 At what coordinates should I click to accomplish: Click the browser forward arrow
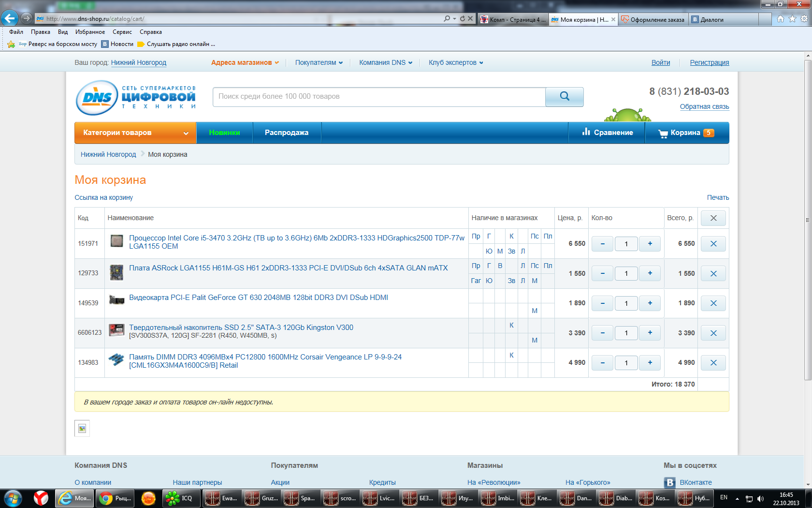[x=27, y=19]
